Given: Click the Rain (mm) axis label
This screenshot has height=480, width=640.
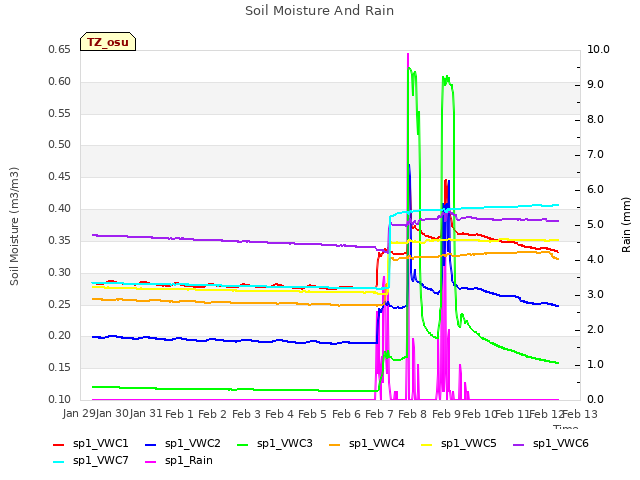Looking at the screenshot, I should (626, 225).
